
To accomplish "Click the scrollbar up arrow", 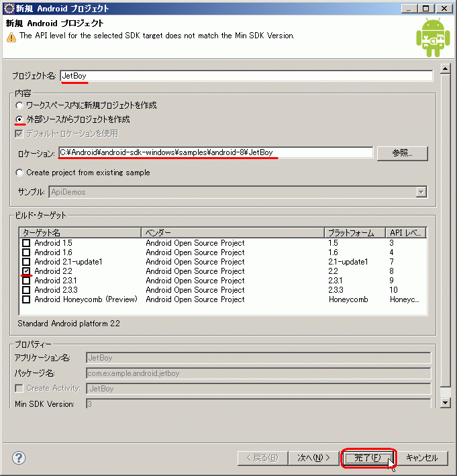I will coord(445,69).
